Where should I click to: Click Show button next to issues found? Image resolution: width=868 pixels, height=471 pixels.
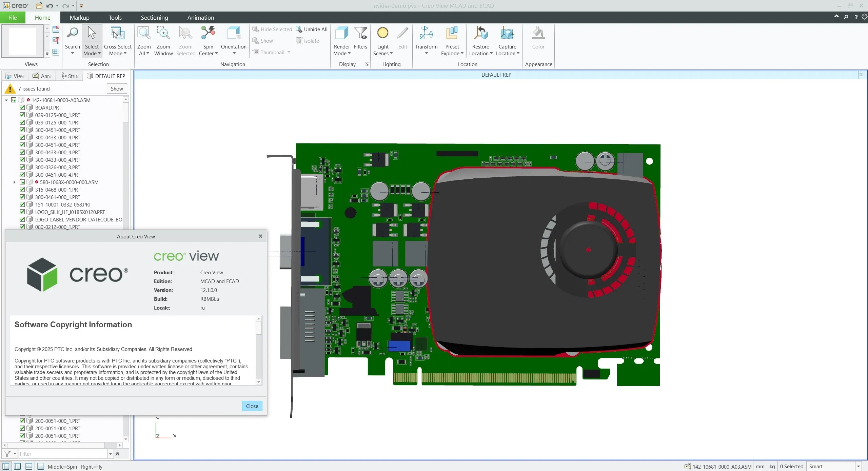[x=117, y=89]
